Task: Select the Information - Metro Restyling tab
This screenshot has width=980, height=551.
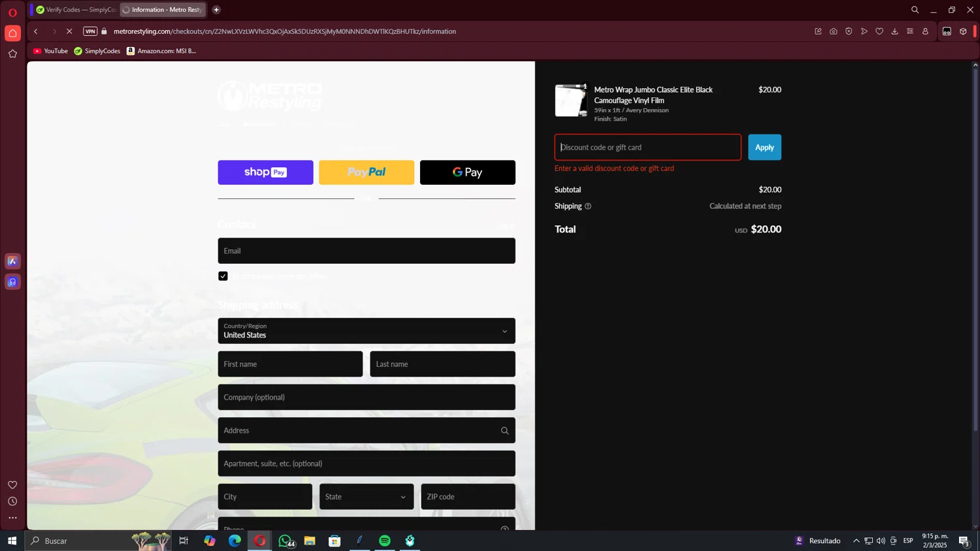Action: (163, 10)
